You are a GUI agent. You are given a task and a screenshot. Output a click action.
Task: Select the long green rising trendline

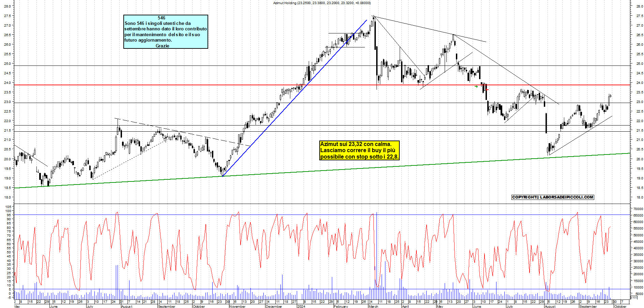click(322, 171)
